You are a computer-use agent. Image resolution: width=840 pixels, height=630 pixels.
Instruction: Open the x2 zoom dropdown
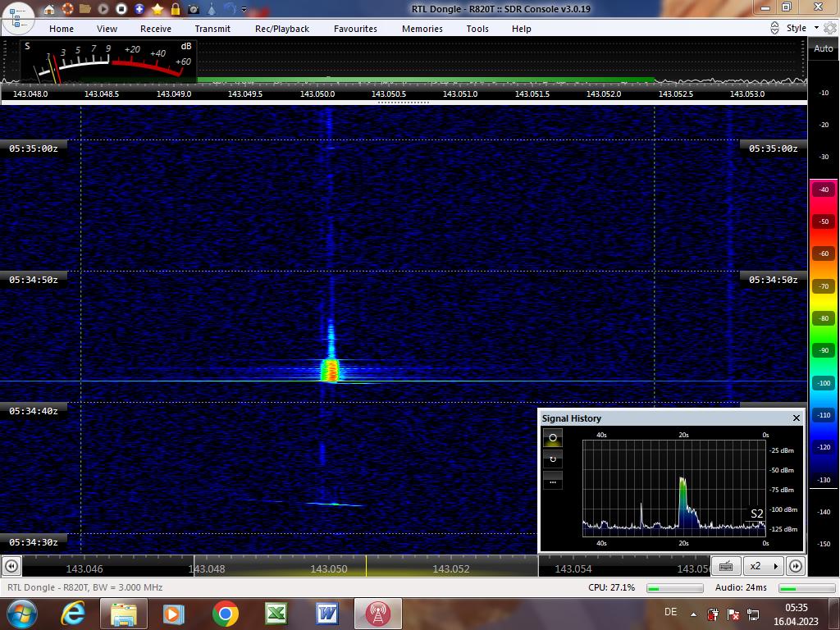[x=764, y=566]
